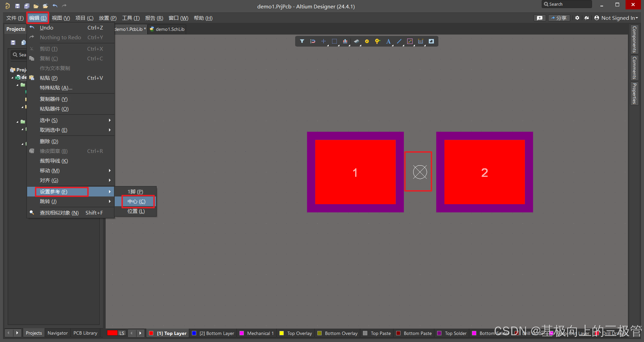Screen dimensions: 644x342
Task: Select the Top Paste layer tab
Action: coord(377,333)
